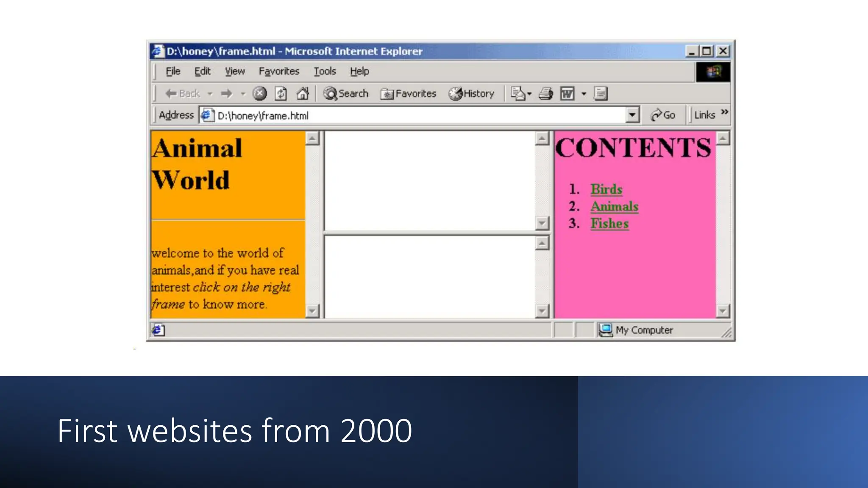Image resolution: width=868 pixels, height=488 pixels.
Task: Click the address field showing D:\honey\frame.html
Action: 381,116
